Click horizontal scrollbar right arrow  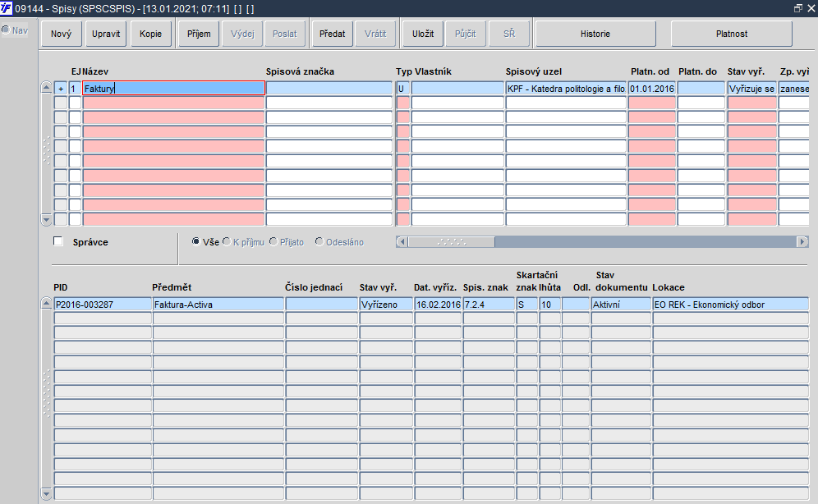pyautogui.click(x=802, y=242)
